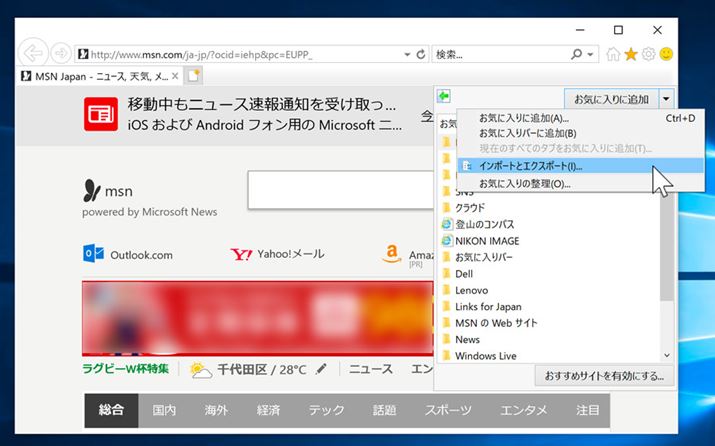
Task: Pin Favorites pane with green arrow icon
Action: [x=445, y=96]
